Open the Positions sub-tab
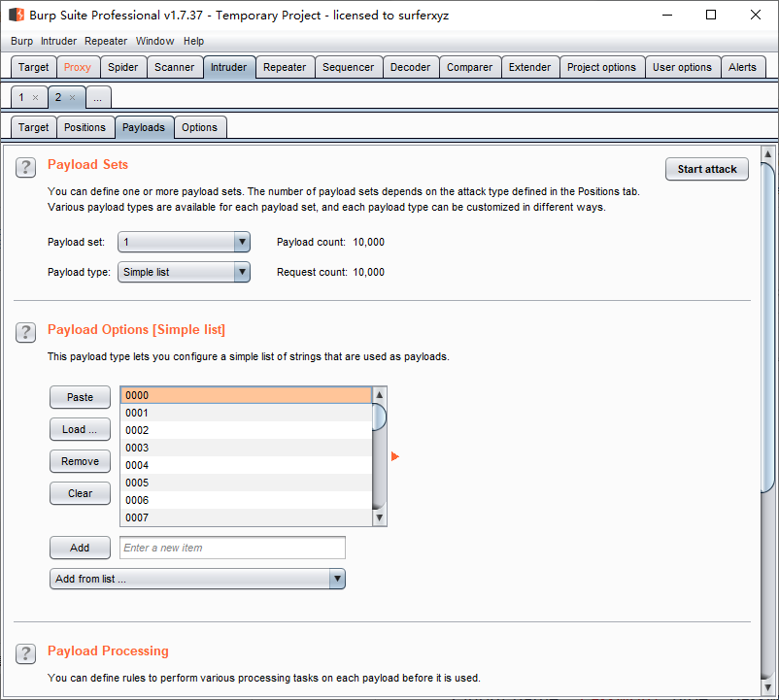Screen dimensions: 779x700 85,127
